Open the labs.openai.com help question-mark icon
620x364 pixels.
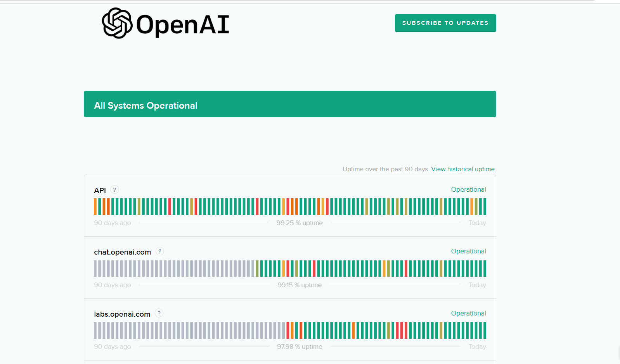pyautogui.click(x=159, y=313)
